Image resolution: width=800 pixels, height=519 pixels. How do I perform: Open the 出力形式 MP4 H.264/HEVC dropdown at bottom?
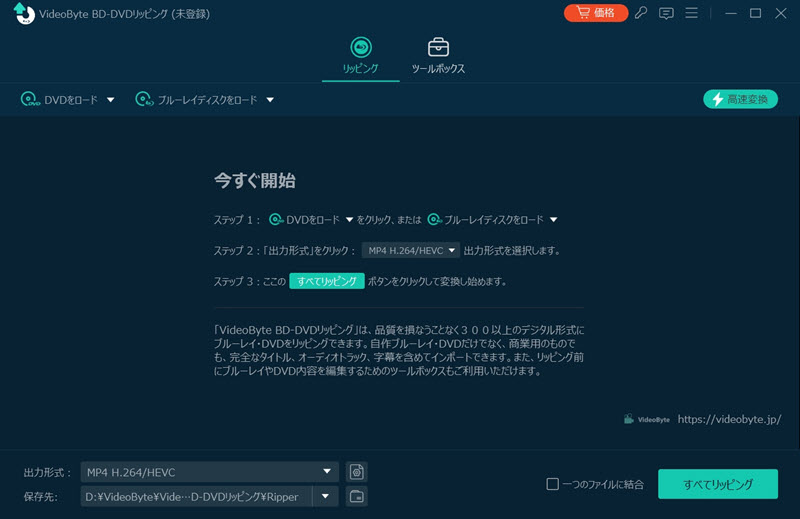point(210,472)
